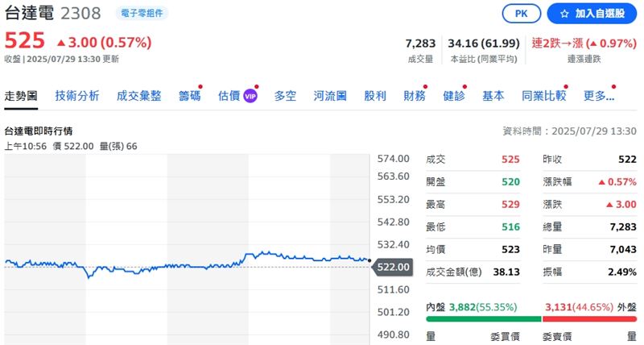644x345 pixels.
Task: Click the 最高 value 529
Action: 510,205
